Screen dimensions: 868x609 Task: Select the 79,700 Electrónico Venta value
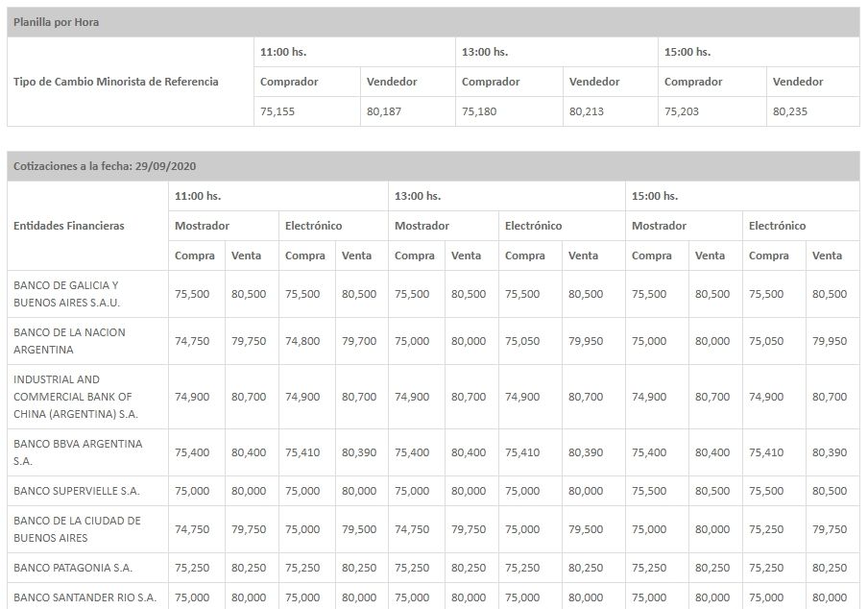pos(359,341)
